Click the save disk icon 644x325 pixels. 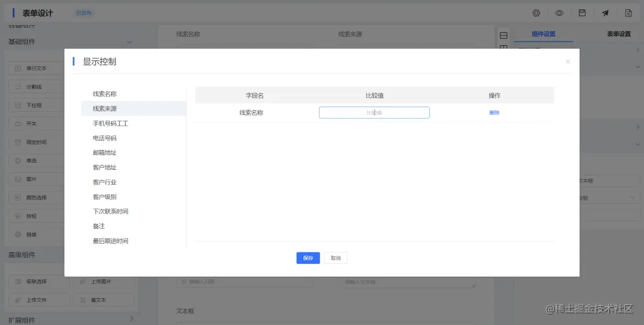coord(582,13)
